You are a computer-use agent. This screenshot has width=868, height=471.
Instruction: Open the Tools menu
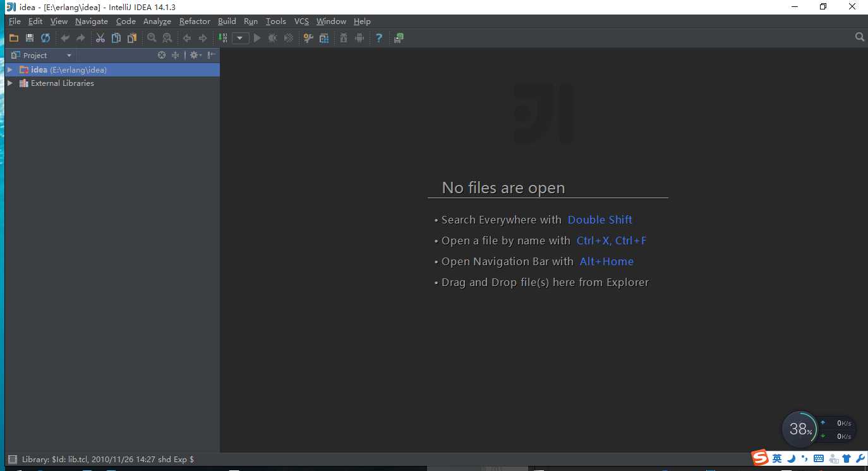point(276,21)
